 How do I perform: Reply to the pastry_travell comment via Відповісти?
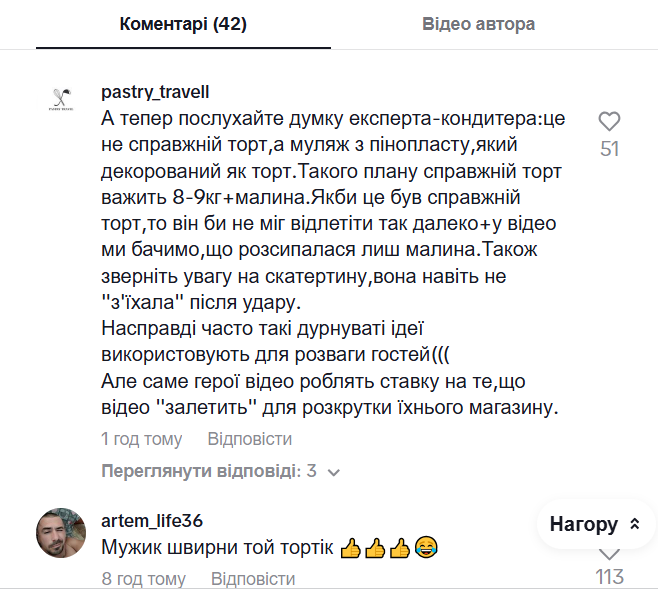click(250, 439)
